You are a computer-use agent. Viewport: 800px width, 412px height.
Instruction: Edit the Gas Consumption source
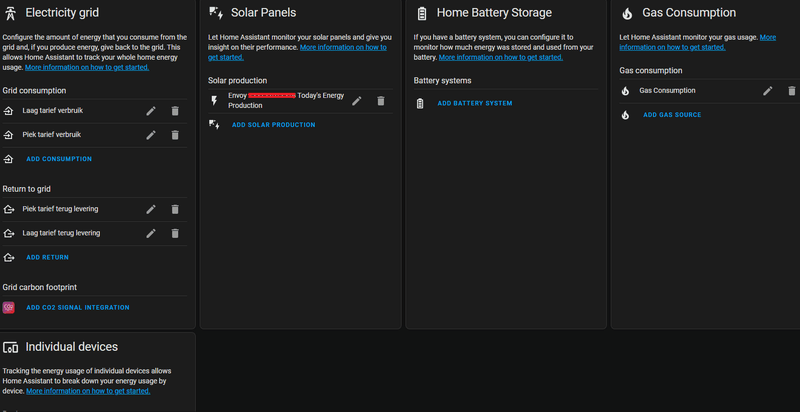click(x=768, y=91)
